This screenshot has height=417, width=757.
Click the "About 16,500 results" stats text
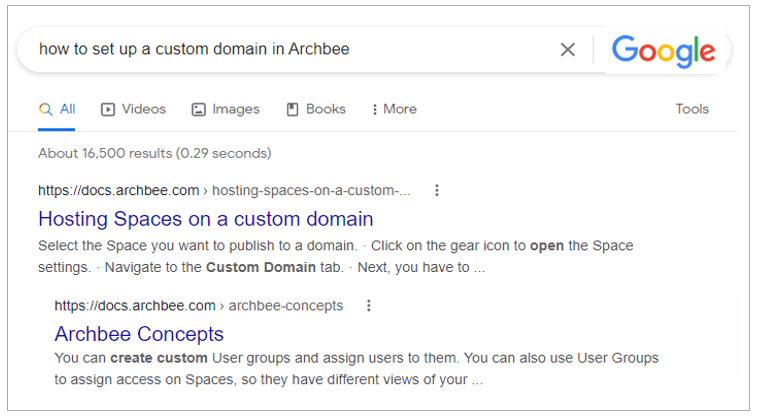click(x=154, y=153)
